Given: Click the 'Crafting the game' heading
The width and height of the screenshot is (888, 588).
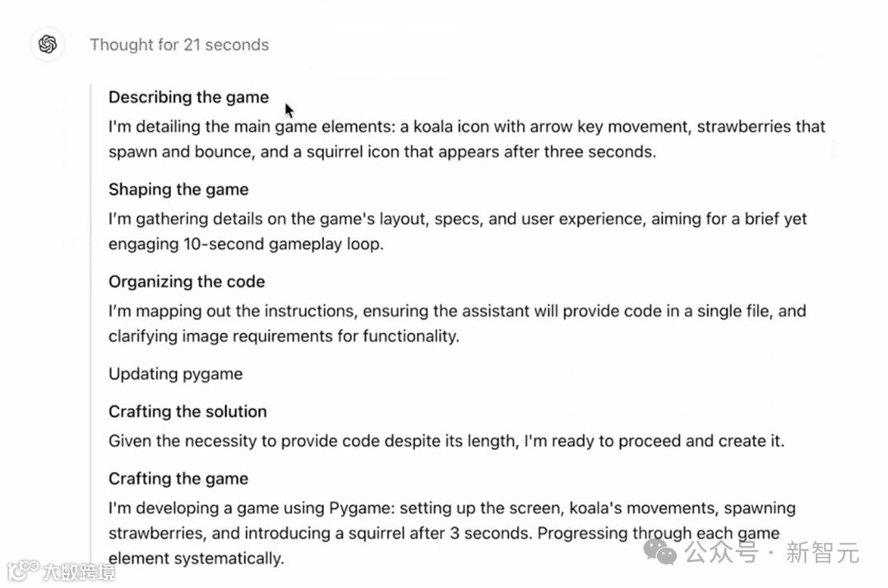Looking at the screenshot, I should 178,479.
